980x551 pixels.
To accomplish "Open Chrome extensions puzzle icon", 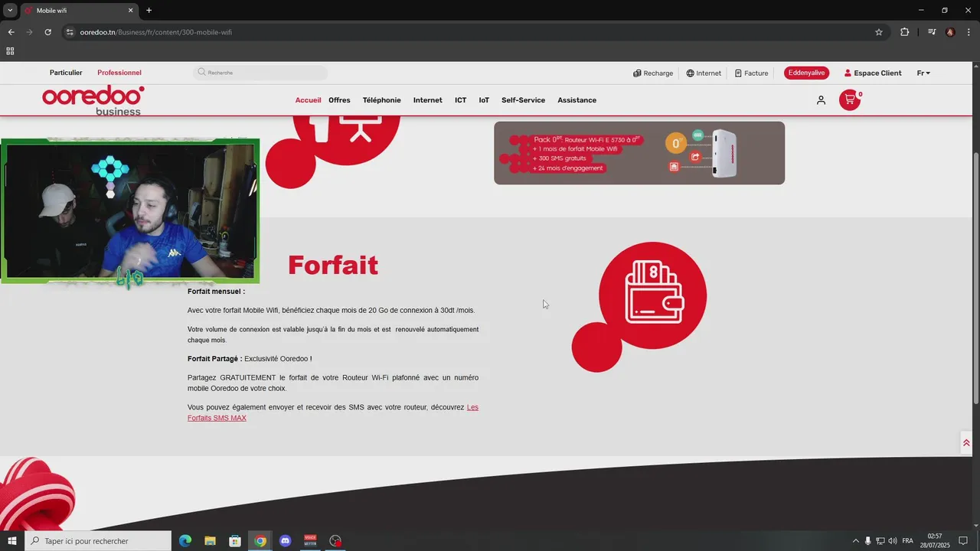I will (x=905, y=32).
